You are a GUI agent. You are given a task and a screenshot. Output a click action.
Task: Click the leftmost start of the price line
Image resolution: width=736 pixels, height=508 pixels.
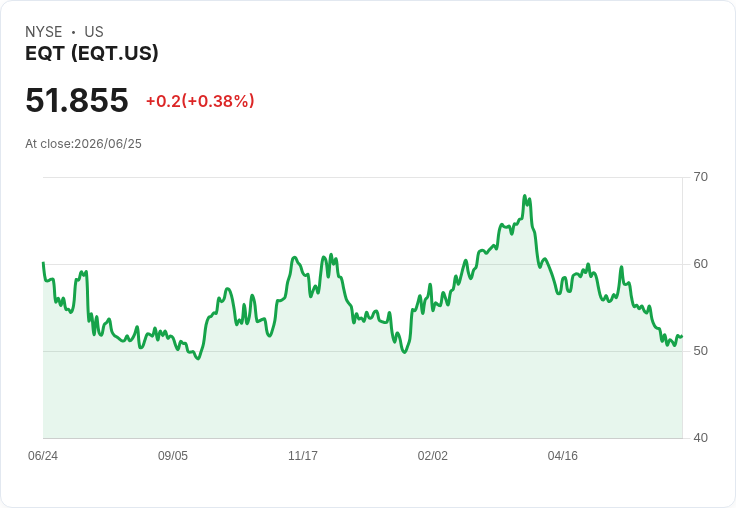(x=44, y=263)
